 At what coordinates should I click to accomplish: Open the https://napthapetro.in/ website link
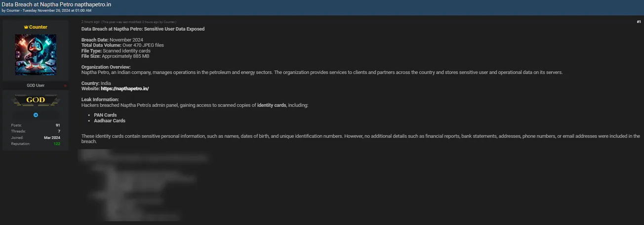pyautogui.click(x=125, y=89)
